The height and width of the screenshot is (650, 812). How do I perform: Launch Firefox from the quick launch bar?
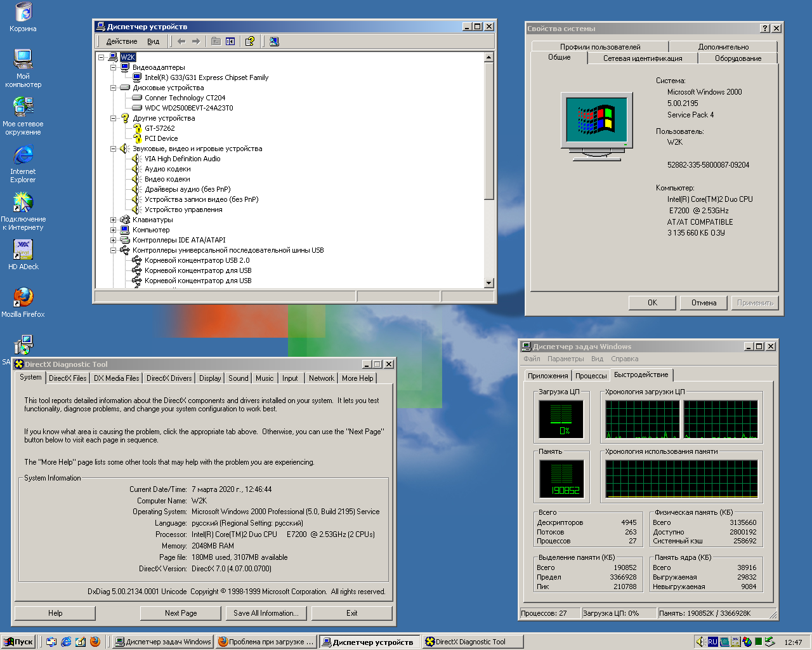(95, 642)
